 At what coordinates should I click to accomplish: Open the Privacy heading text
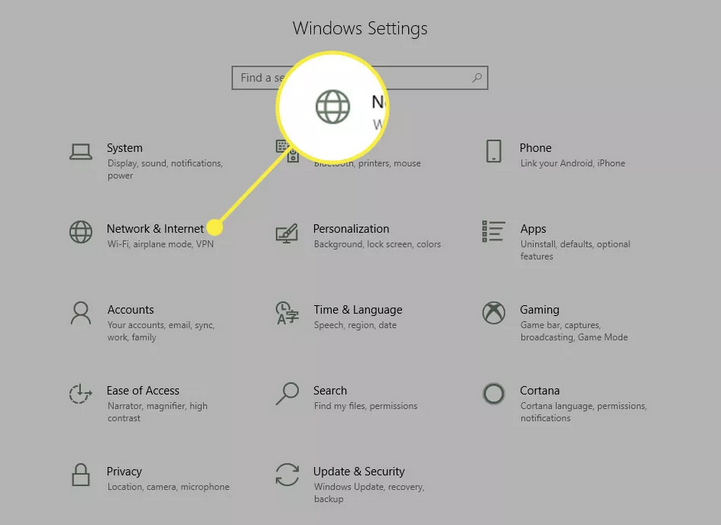coord(124,472)
